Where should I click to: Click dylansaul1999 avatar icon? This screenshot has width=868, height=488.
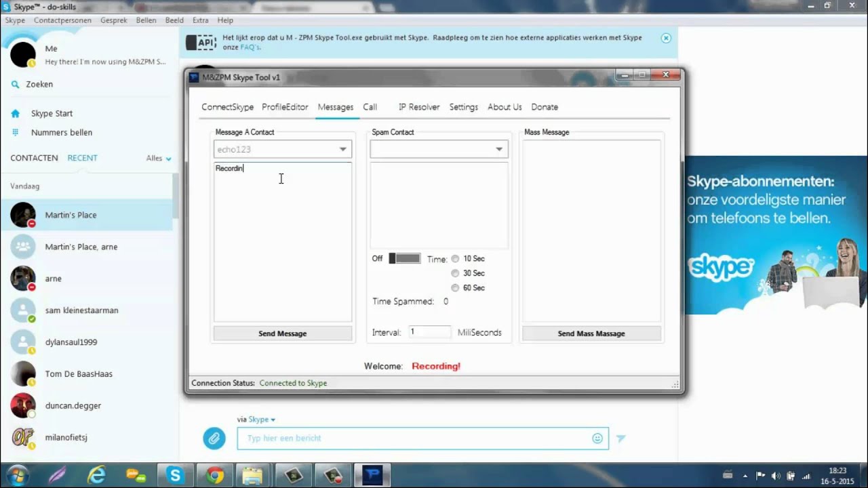coord(23,342)
